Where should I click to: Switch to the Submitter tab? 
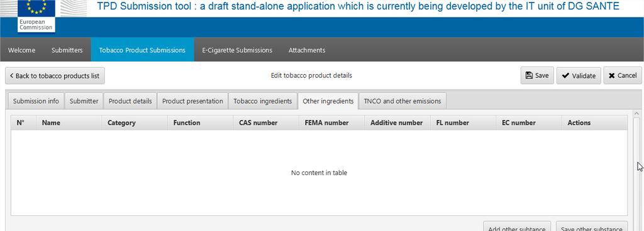click(x=84, y=101)
